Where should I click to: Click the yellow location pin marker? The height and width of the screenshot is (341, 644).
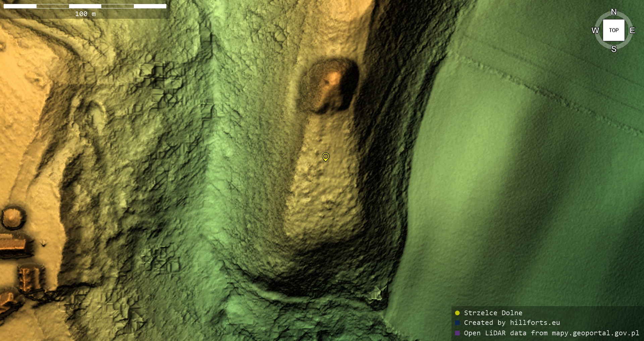point(325,157)
